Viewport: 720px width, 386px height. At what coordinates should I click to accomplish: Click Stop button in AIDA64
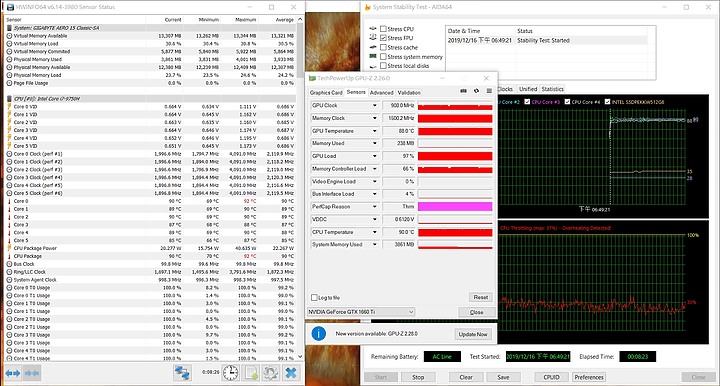tap(418, 377)
